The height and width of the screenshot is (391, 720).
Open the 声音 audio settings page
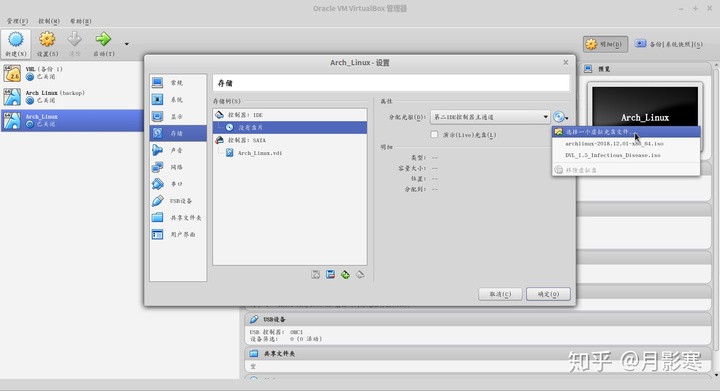(x=178, y=150)
